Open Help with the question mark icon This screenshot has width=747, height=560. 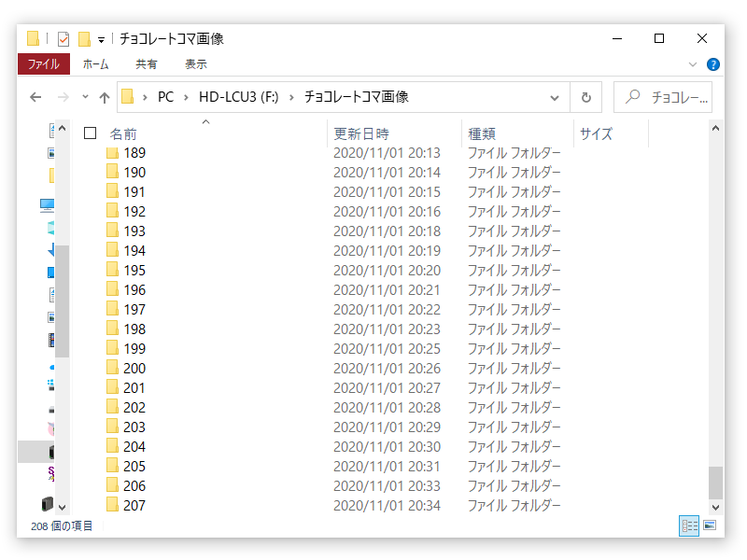pyautogui.click(x=713, y=64)
